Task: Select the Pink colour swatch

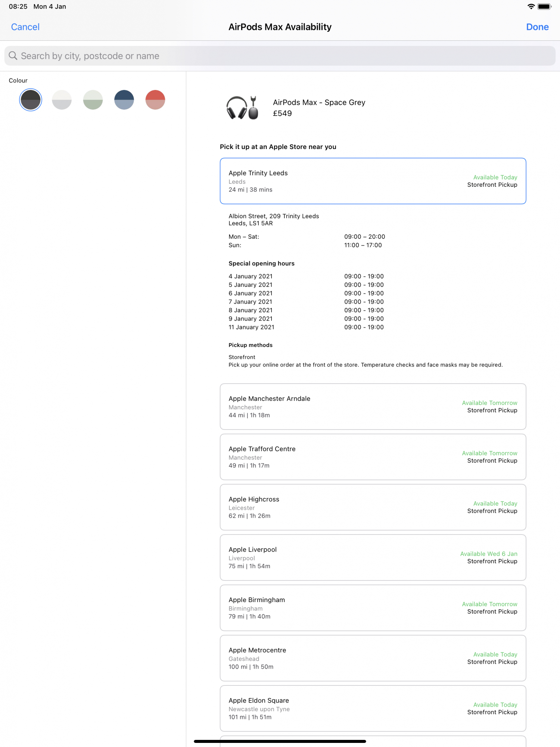Action: [155, 100]
